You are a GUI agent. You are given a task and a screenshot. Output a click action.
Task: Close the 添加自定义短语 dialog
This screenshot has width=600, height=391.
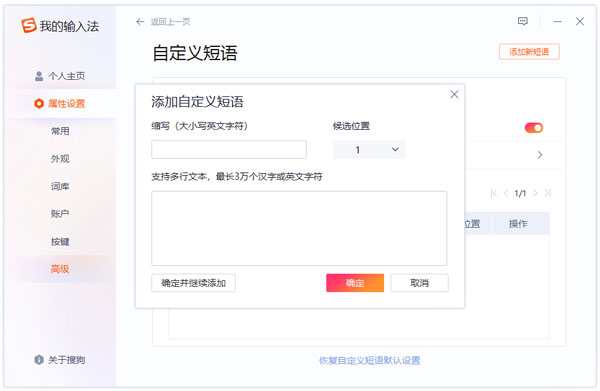point(454,94)
